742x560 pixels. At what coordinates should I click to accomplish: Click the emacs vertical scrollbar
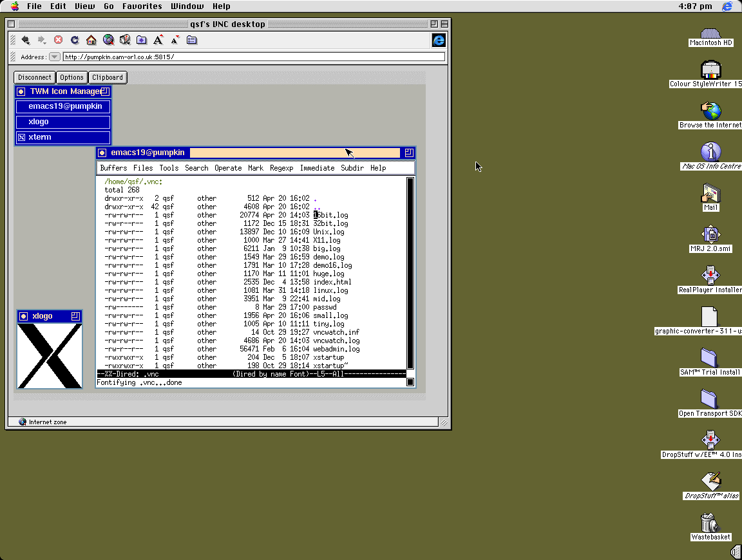click(x=410, y=272)
